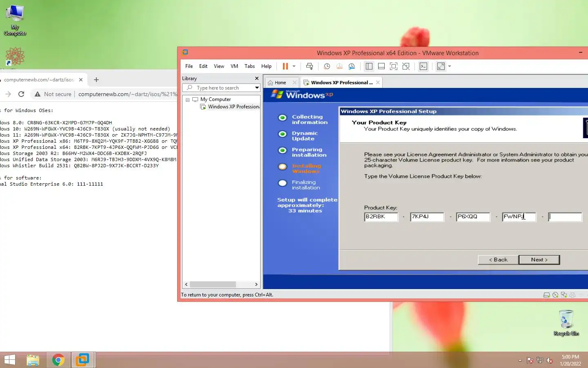Viewport: 588px width, 368px height.
Task: Click the first product key field B2RBK
Action: (x=381, y=217)
